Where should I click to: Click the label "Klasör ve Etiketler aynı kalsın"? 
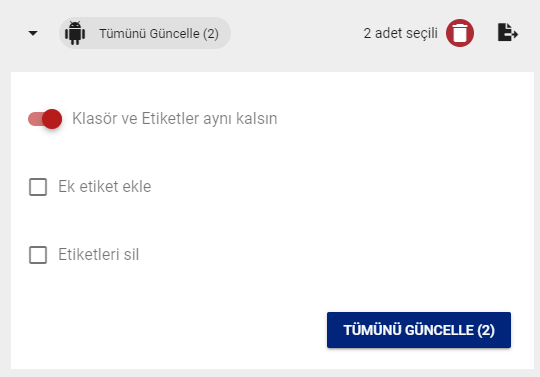tap(175, 118)
